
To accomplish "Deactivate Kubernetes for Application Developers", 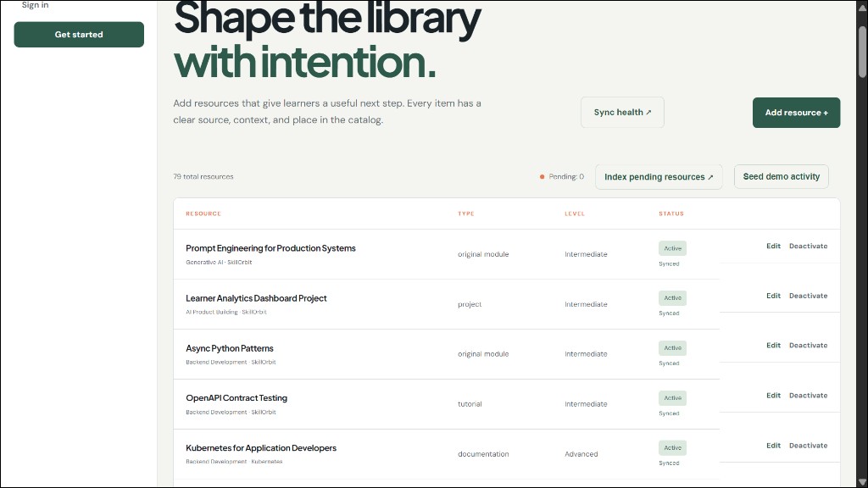I will coord(808,446).
